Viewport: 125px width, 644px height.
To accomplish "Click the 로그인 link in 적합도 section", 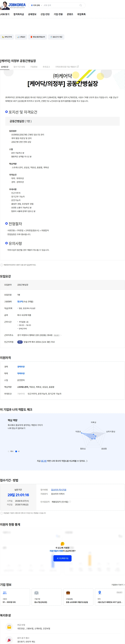I will (44, 461).
